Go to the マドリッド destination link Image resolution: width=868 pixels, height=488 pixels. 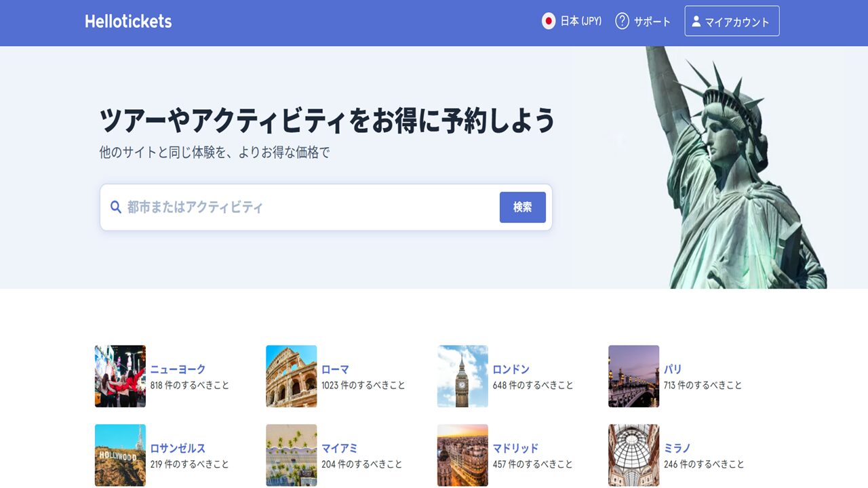tap(515, 448)
